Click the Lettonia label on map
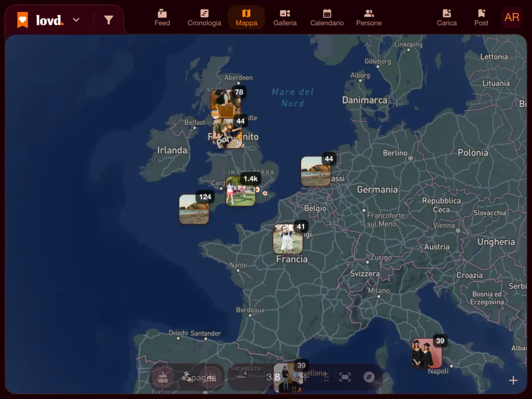Viewport: 532px width, 399px height. click(x=494, y=57)
